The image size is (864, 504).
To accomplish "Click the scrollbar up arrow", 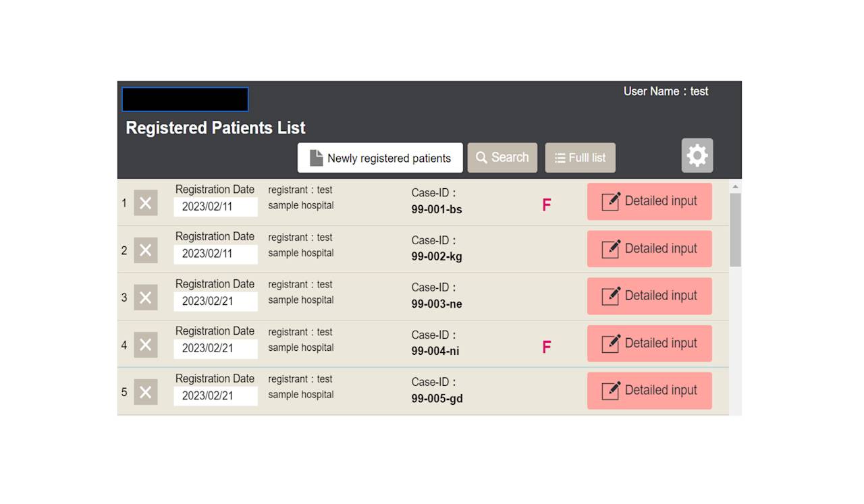I will click(735, 186).
